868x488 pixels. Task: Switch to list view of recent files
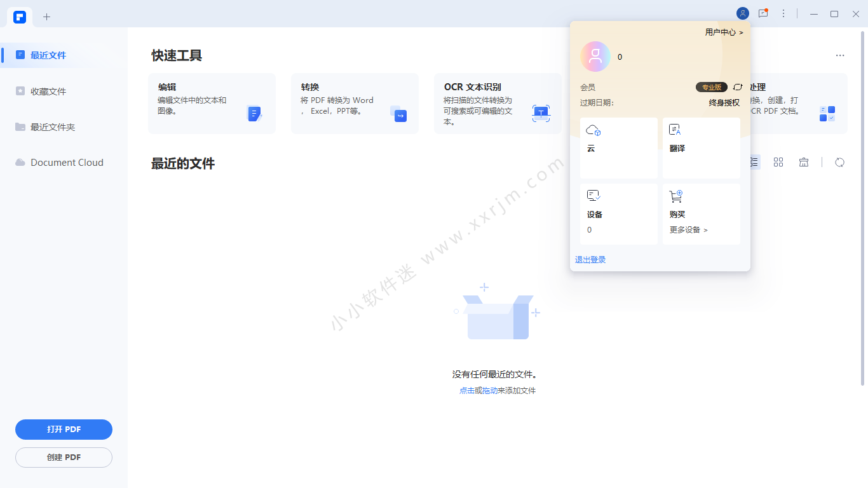754,162
